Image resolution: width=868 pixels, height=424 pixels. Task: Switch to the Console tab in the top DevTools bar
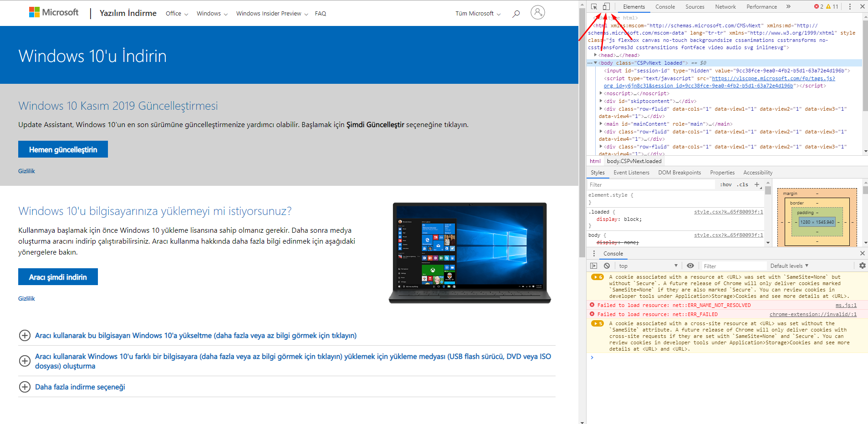pyautogui.click(x=665, y=7)
